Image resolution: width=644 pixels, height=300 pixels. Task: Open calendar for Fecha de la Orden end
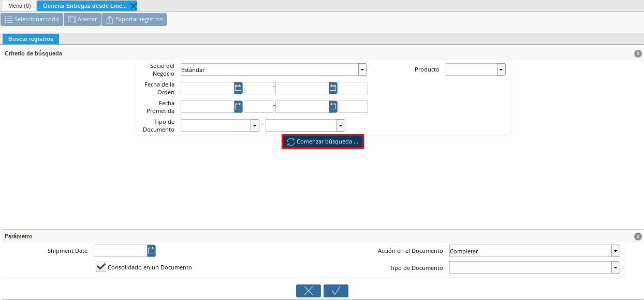[333, 88]
